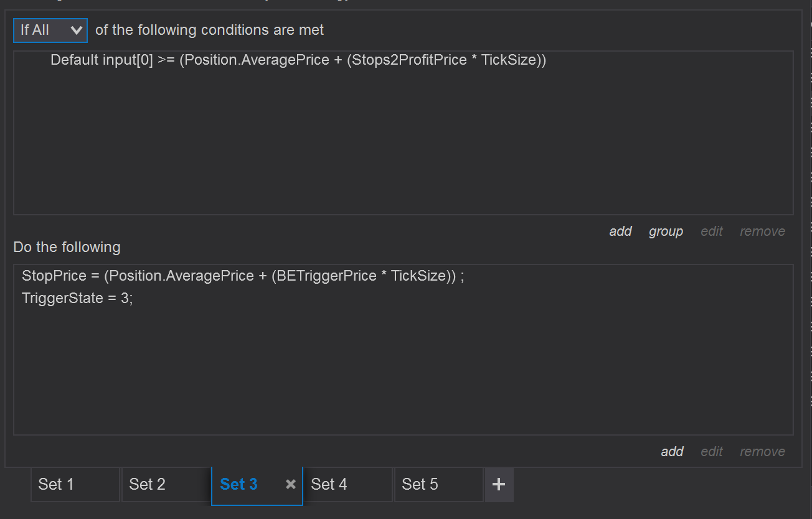The height and width of the screenshot is (519, 812).
Task: Select the 'TriggerState = 3;' action line
Action: point(77,298)
